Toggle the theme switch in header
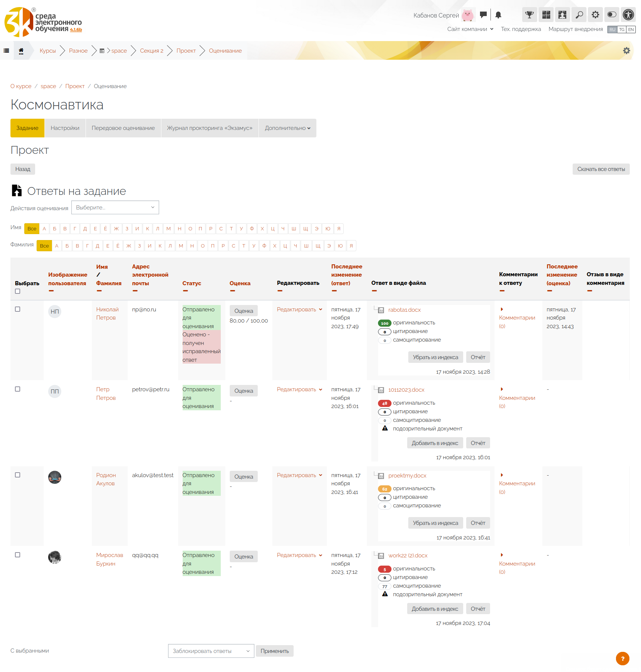This screenshot has width=641, height=672. click(612, 15)
